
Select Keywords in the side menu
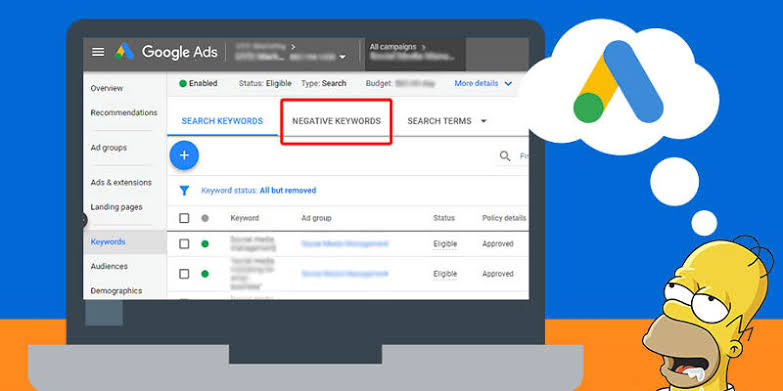tap(108, 242)
